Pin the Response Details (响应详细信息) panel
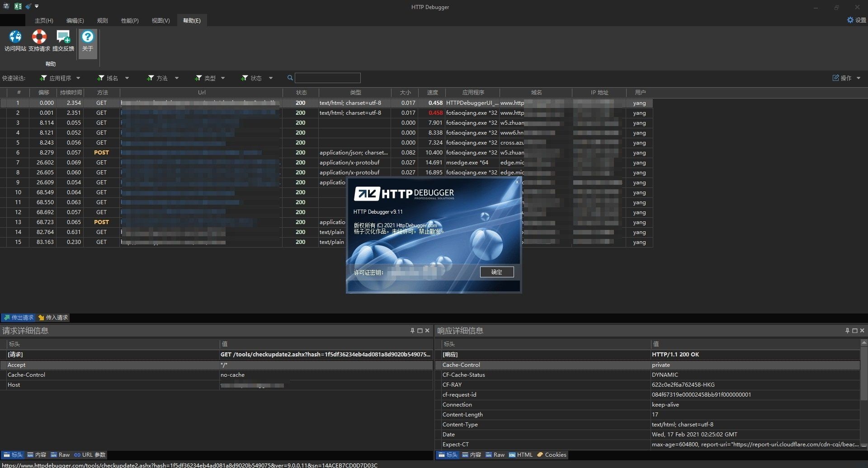The width and height of the screenshot is (868, 468). pyautogui.click(x=847, y=331)
